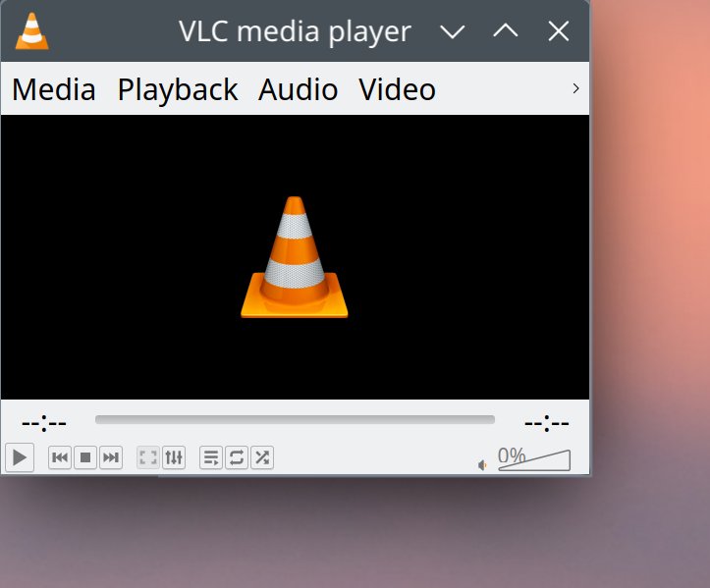Open the Media menu
Screen dimensions: 710x588
[54, 90]
